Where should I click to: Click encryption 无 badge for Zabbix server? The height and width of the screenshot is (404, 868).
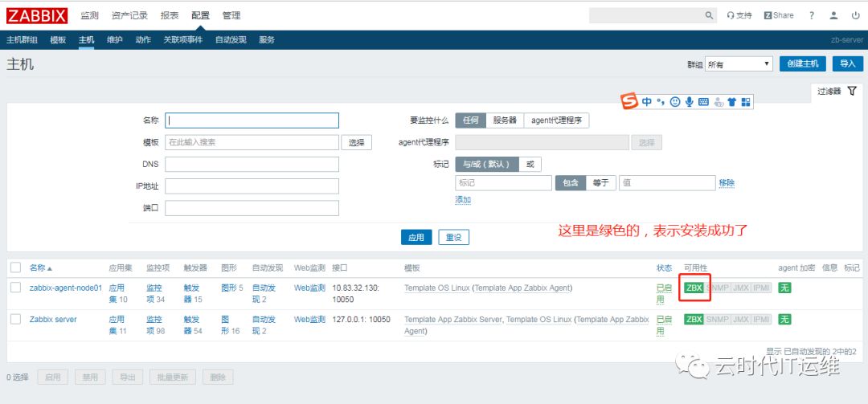pos(784,320)
